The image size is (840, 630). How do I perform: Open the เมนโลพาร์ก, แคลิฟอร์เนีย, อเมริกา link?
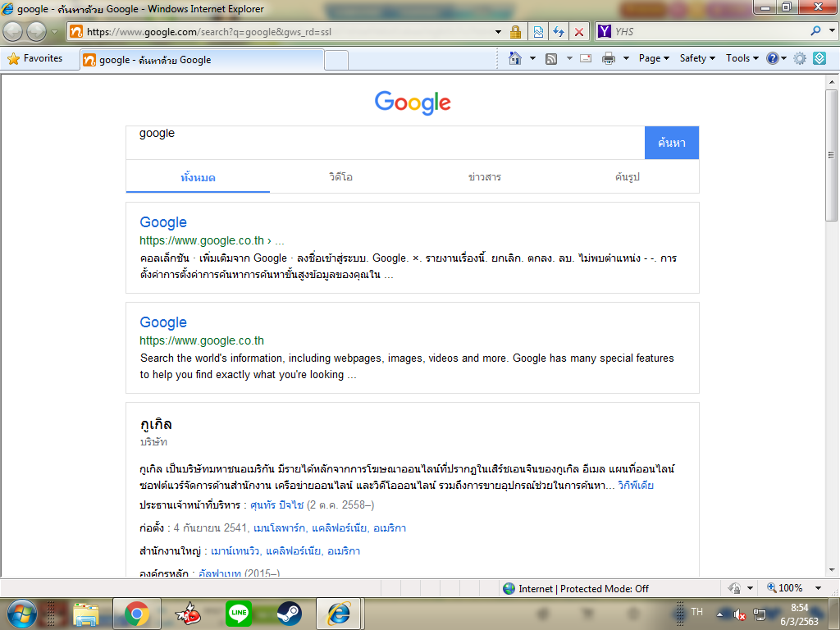[330, 528]
